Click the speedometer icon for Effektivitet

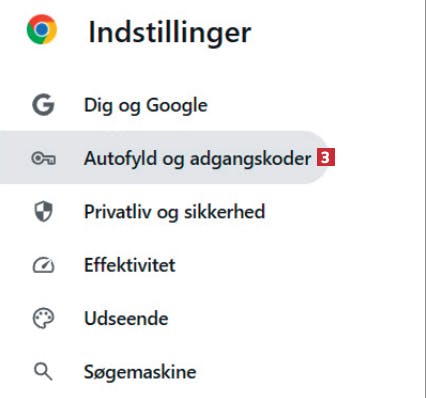[43, 265]
